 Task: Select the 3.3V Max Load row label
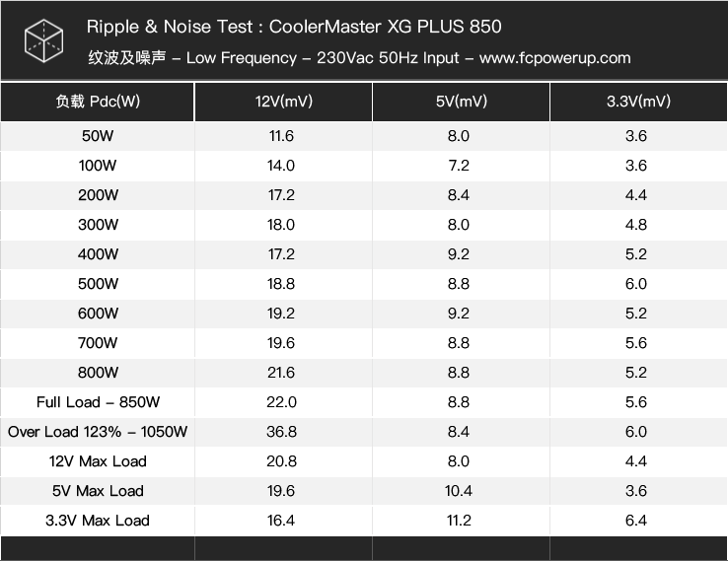[98, 521]
